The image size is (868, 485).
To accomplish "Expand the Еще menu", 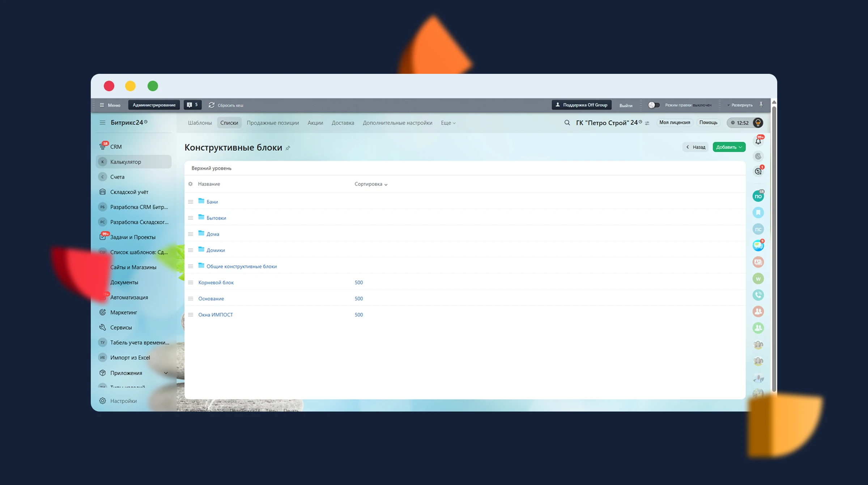I will tap(448, 123).
